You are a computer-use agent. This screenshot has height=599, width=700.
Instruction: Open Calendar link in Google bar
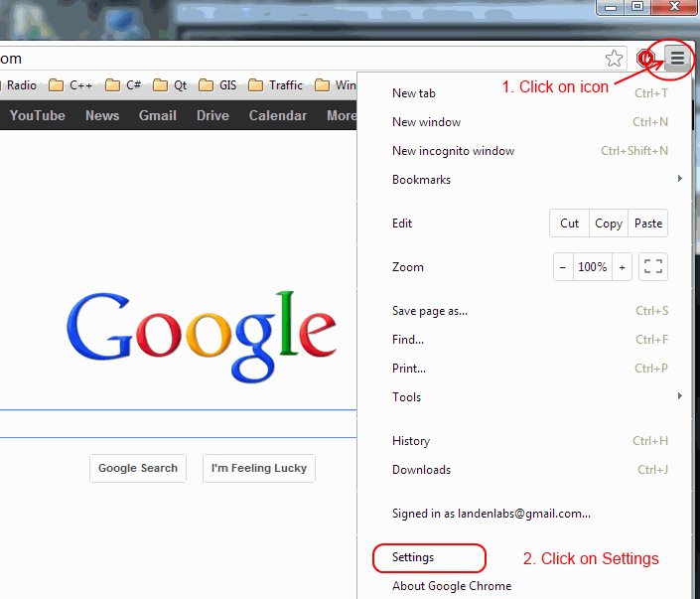tap(278, 115)
